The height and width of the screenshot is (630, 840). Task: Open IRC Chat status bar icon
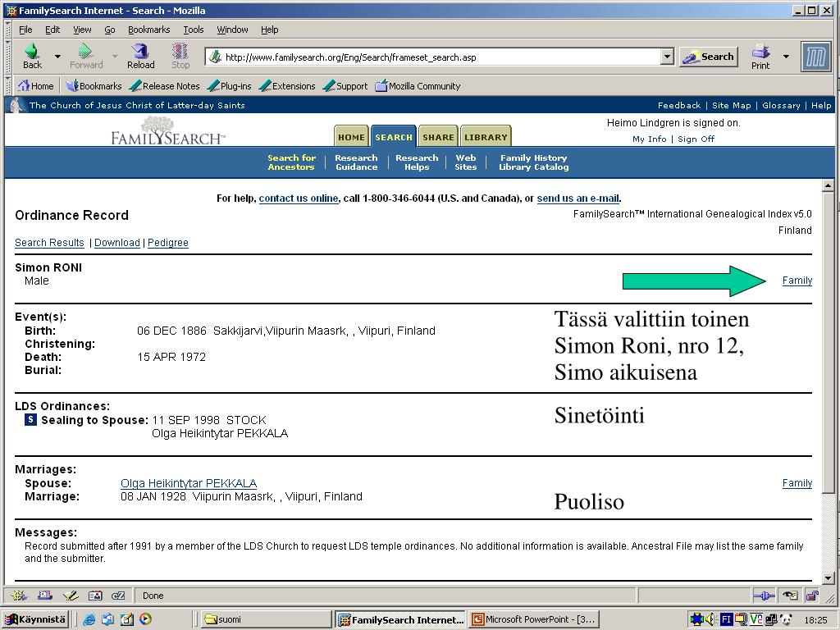coord(118,596)
